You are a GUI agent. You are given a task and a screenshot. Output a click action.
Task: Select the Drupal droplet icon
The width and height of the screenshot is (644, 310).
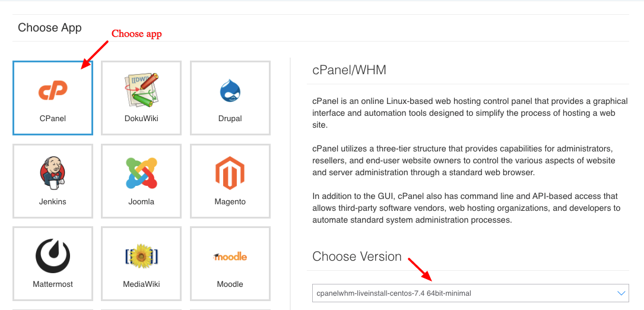point(230,91)
